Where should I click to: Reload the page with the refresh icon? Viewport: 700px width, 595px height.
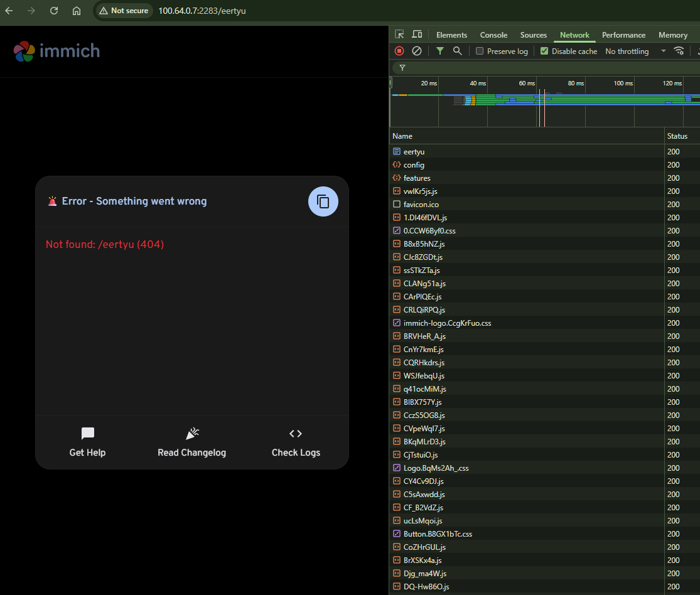pos(54,11)
